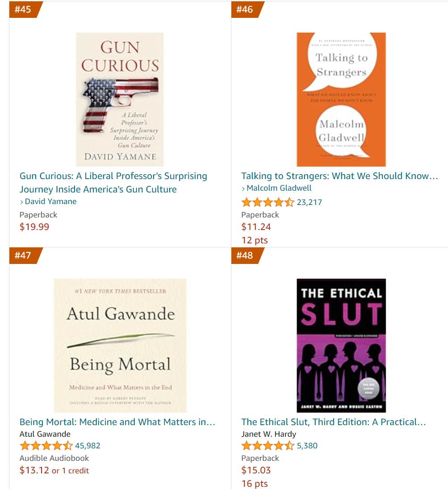Open The Ethical Slut cover image
This screenshot has width=448, height=489.
341,345
